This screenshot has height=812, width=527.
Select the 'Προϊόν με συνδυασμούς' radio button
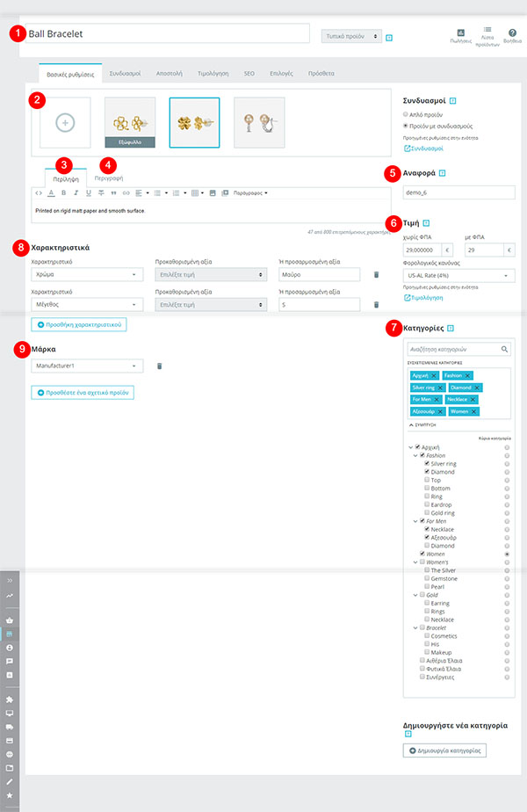405,126
